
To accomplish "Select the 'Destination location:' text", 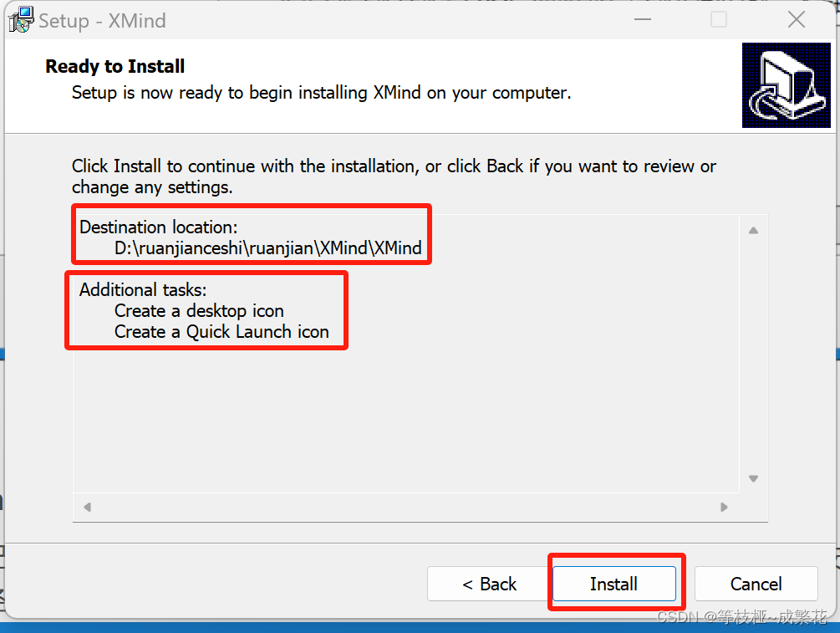I will pos(159,227).
